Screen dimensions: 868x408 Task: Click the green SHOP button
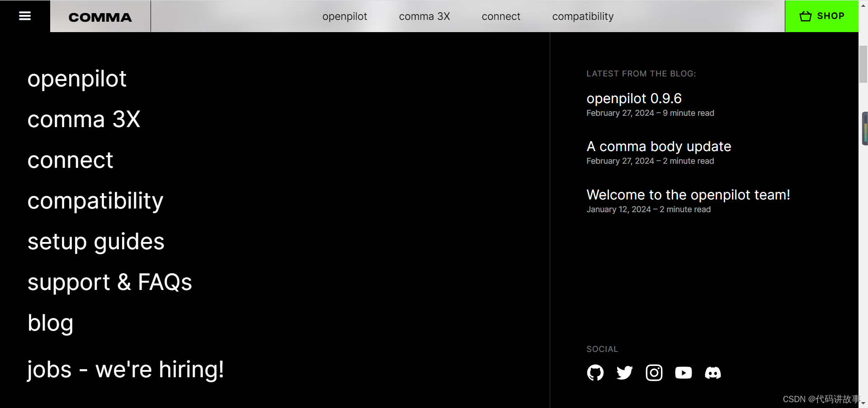pyautogui.click(x=821, y=16)
